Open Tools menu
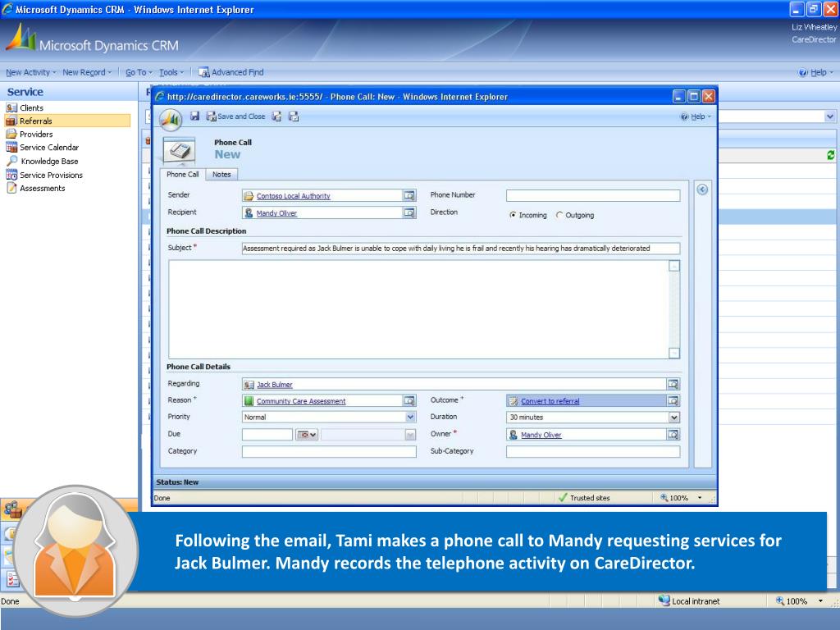This screenshot has height=630, width=840. click(x=171, y=72)
